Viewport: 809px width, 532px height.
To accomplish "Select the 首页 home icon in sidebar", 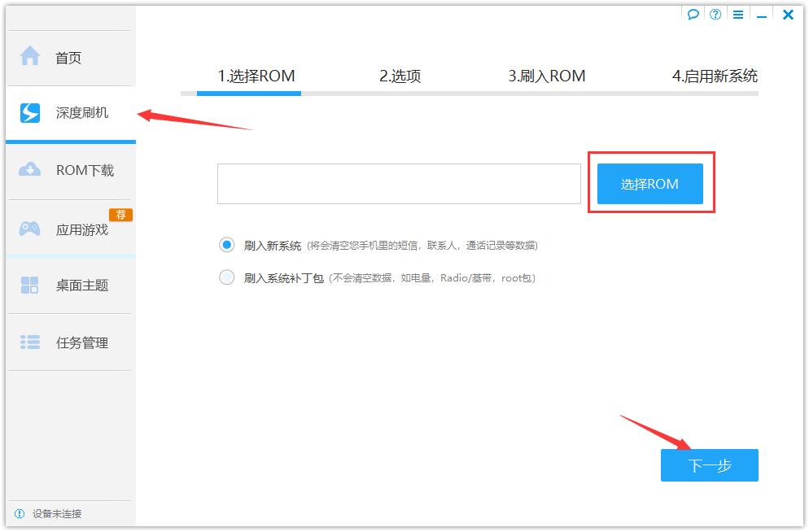I will coord(28,57).
